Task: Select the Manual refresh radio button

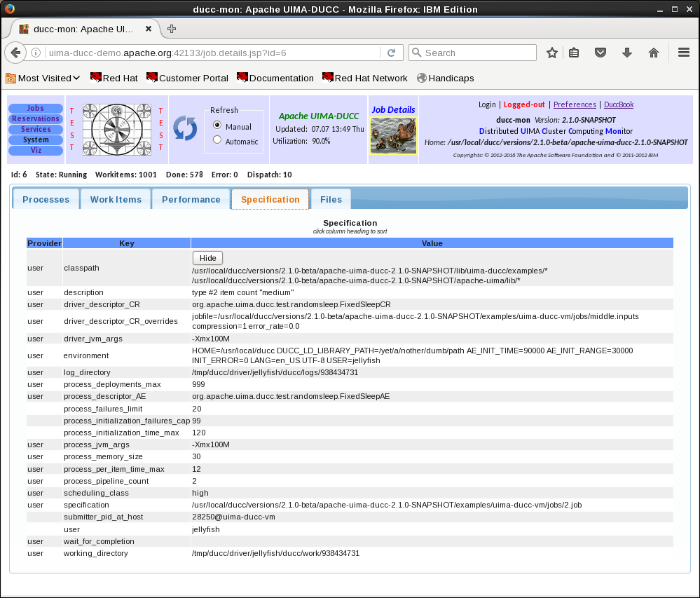Action: 217,125
